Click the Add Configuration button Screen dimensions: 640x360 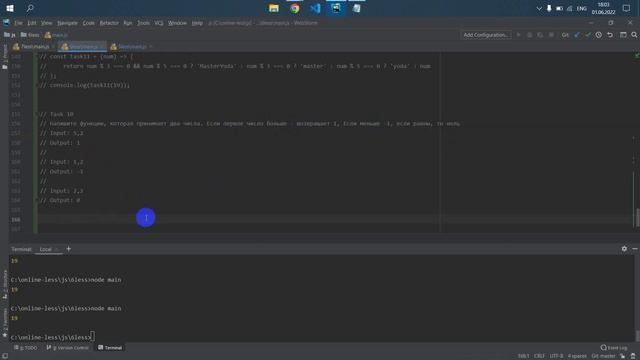486,35
